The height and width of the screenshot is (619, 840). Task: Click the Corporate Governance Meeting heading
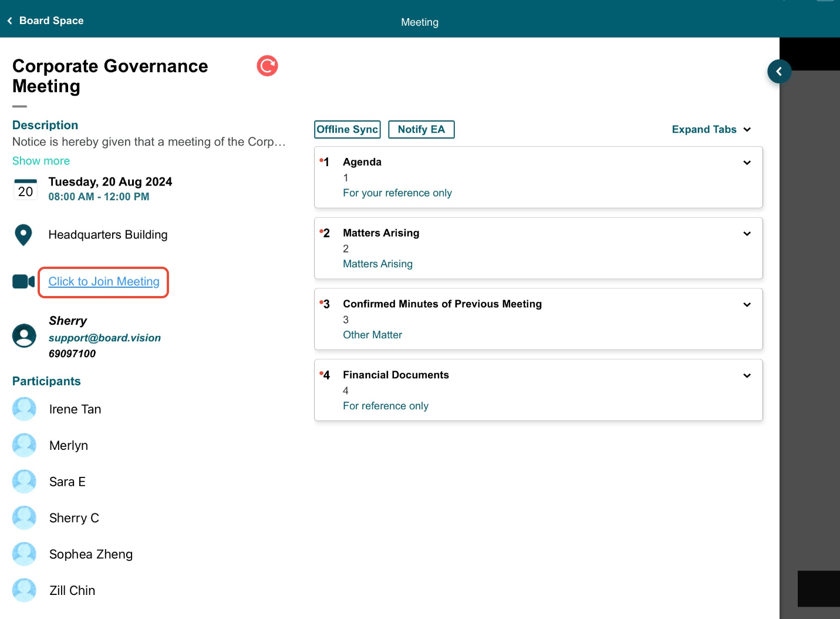[x=110, y=76]
